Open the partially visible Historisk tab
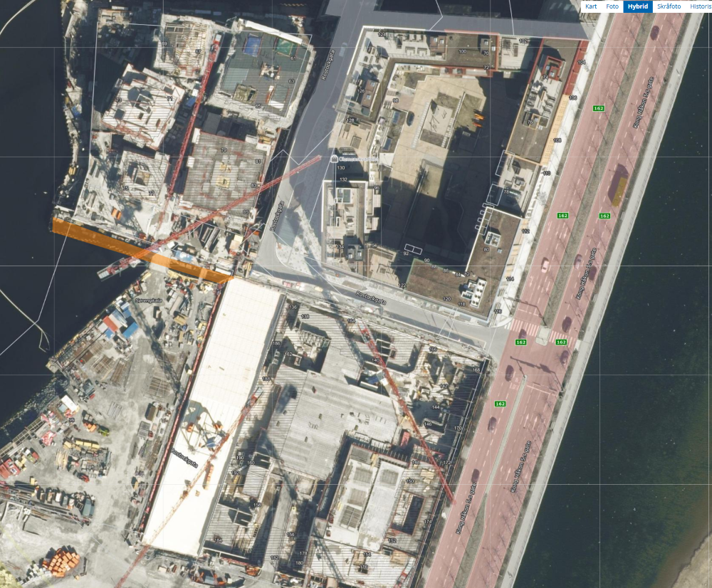The height and width of the screenshot is (588, 712). (x=700, y=6)
